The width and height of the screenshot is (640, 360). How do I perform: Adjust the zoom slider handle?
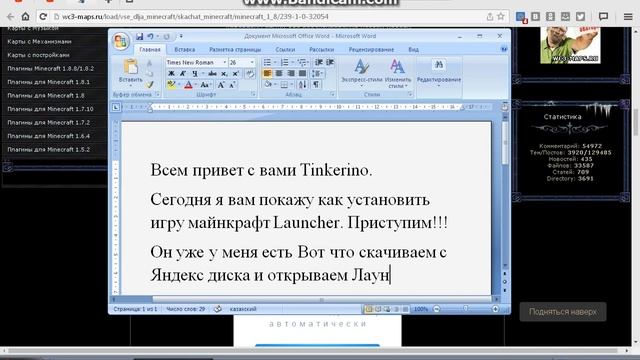466,309
